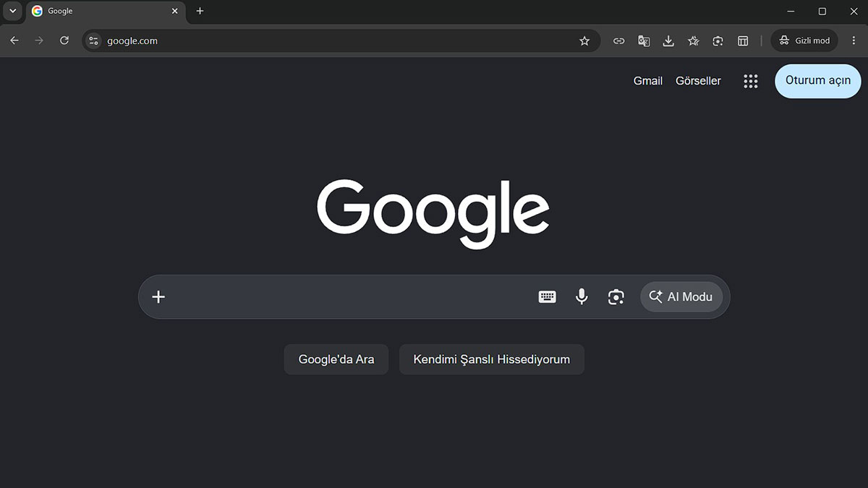The image size is (868, 488).
Task: Close the Google tab
Action: point(174,12)
